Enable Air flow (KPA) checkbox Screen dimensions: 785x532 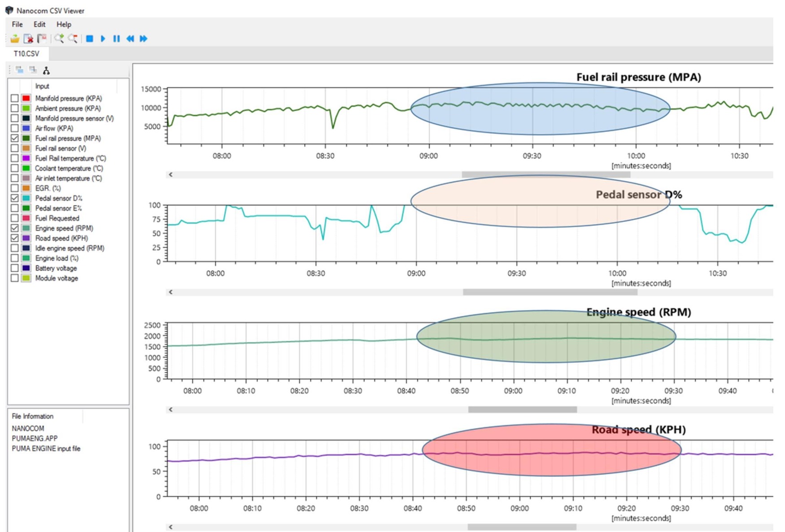[x=15, y=128]
